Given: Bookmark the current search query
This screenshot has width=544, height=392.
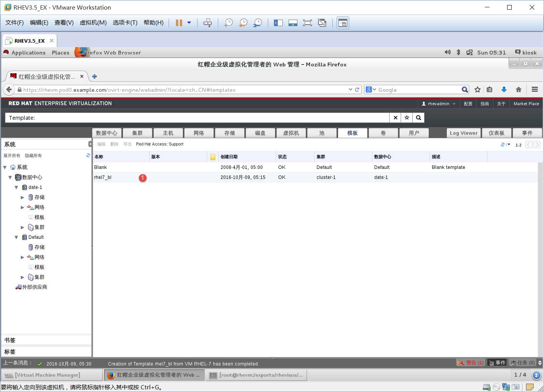Looking at the screenshot, I should (407, 118).
